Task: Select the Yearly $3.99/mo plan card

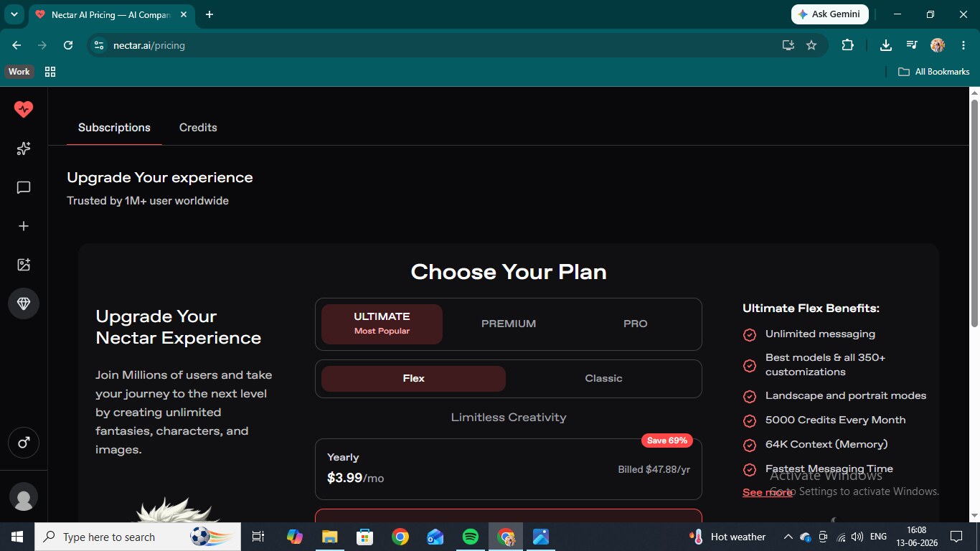Action: (508, 469)
